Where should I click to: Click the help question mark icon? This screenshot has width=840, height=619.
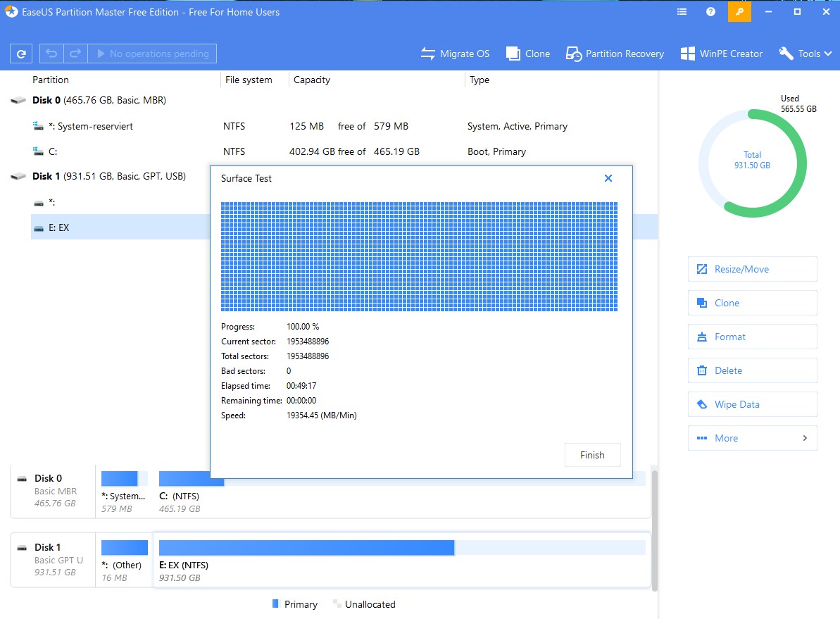point(710,12)
